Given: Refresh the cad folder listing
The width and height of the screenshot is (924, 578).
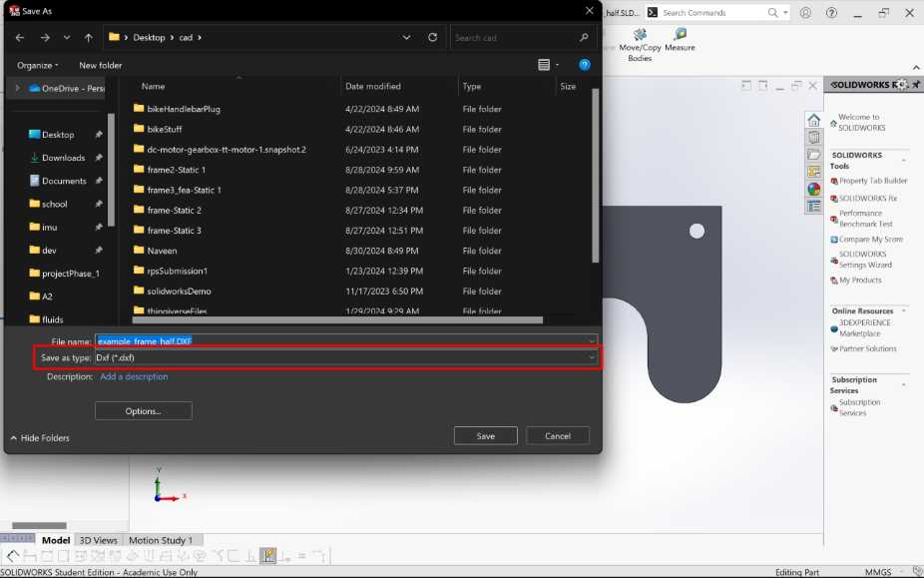Looking at the screenshot, I should [x=432, y=37].
